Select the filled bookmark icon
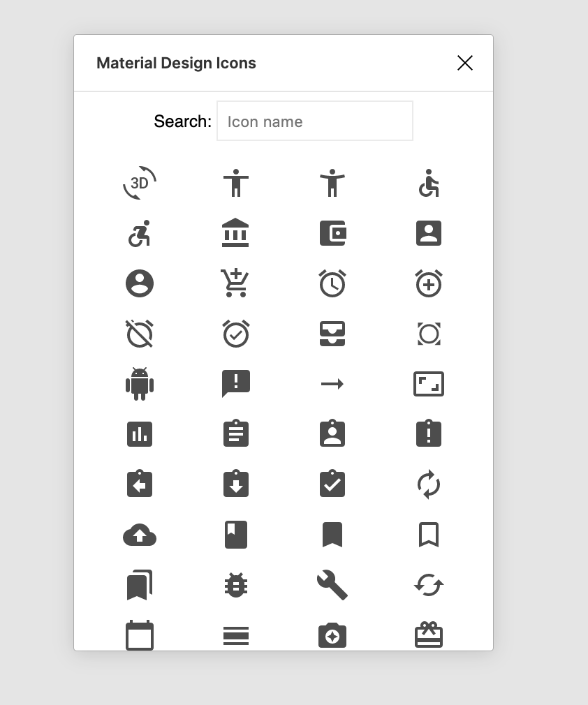This screenshot has height=705, width=588. click(332, 535)
